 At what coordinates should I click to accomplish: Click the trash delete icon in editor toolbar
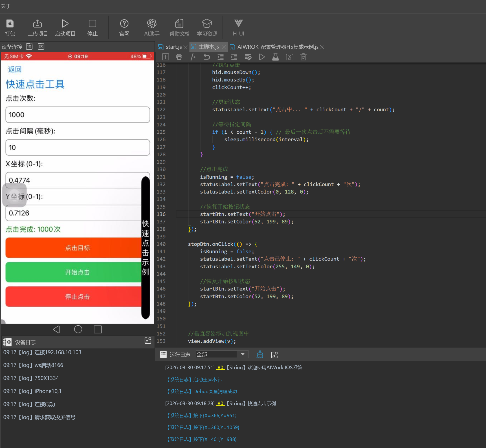tap(303, 57)
